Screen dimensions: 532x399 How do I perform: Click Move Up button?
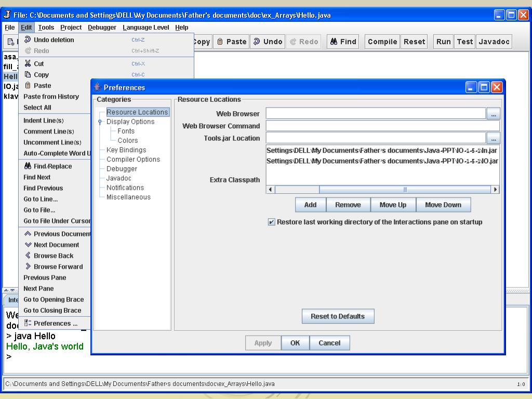(x=393, y=205)
